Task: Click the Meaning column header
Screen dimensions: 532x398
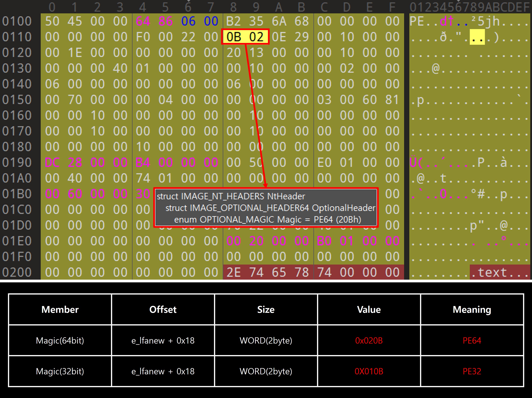Action: [472, 310]
